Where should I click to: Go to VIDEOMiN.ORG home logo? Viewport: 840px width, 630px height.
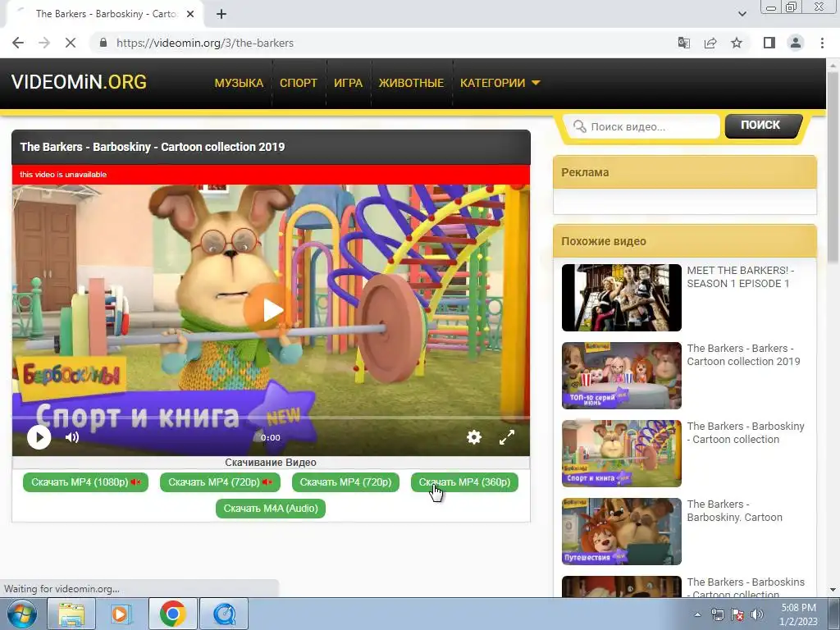(79, 82)
